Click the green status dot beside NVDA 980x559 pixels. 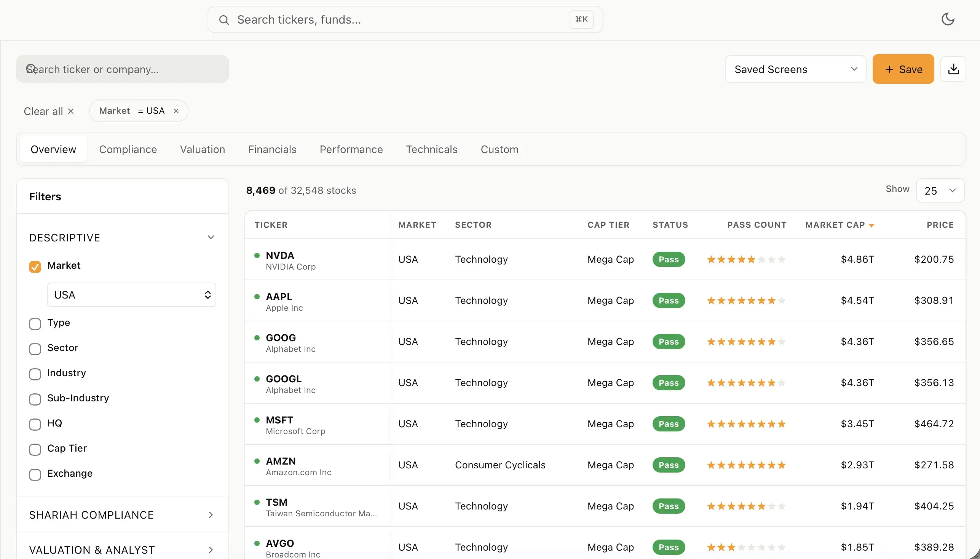tap(257, 255)
